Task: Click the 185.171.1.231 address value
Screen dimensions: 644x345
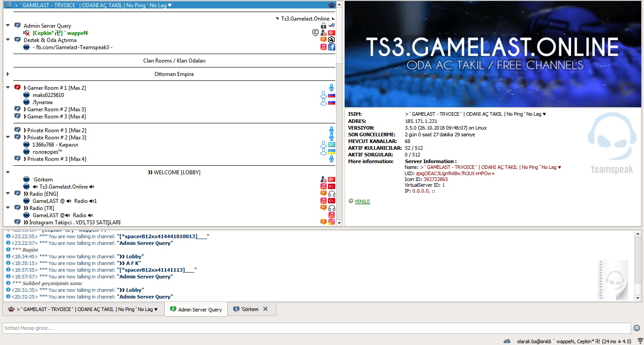Action: tap(421, 121)
